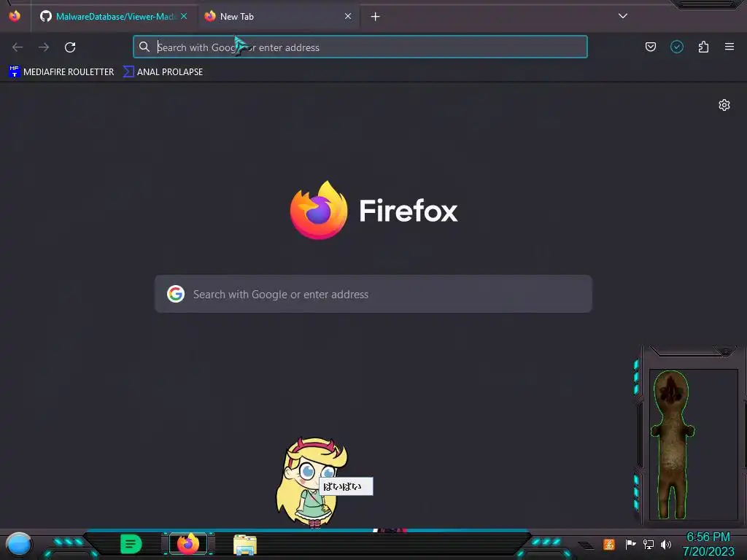Screen dimensions: 747x560
Task: Click the Japanese speech bubble label
Action: (x=346, y=486)
